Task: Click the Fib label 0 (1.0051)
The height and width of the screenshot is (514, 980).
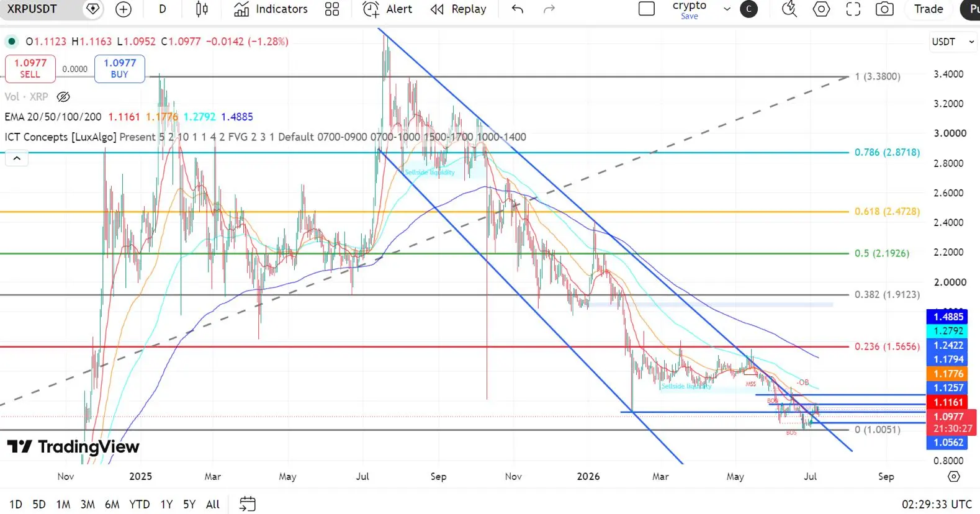Action: 877,430
